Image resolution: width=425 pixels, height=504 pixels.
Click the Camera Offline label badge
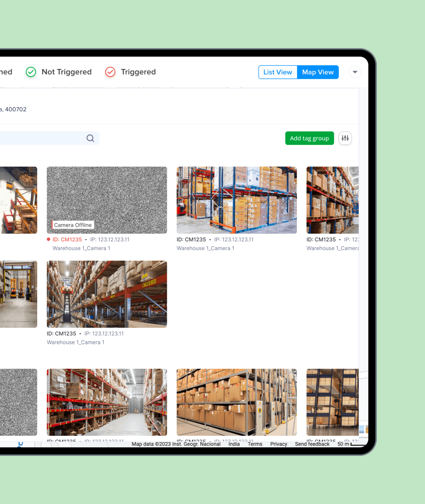click(73, 225)
